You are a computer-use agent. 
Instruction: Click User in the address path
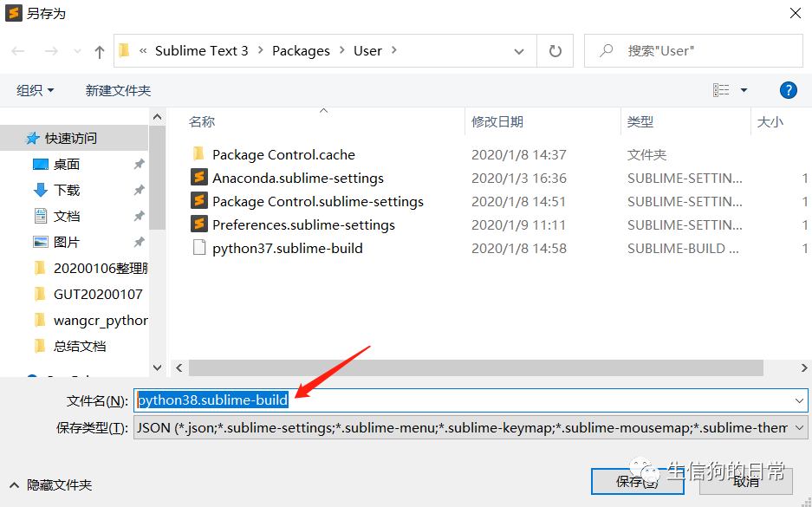coord(367,51)
